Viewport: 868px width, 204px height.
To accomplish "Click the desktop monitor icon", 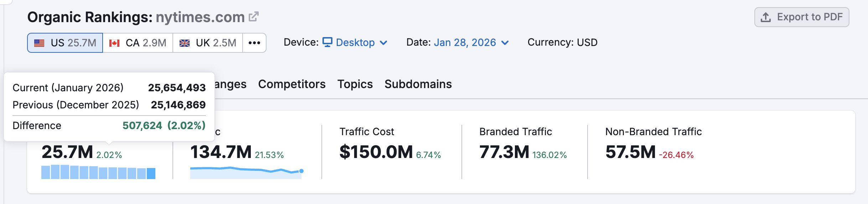I will point(327,42).
